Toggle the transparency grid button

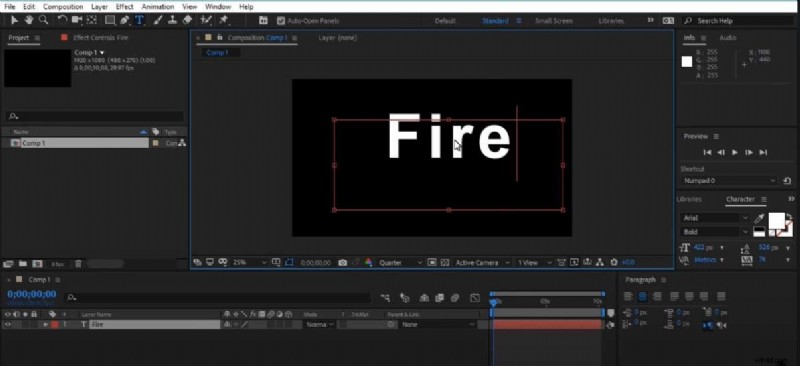pyautogui.click(x=444, y=262)
